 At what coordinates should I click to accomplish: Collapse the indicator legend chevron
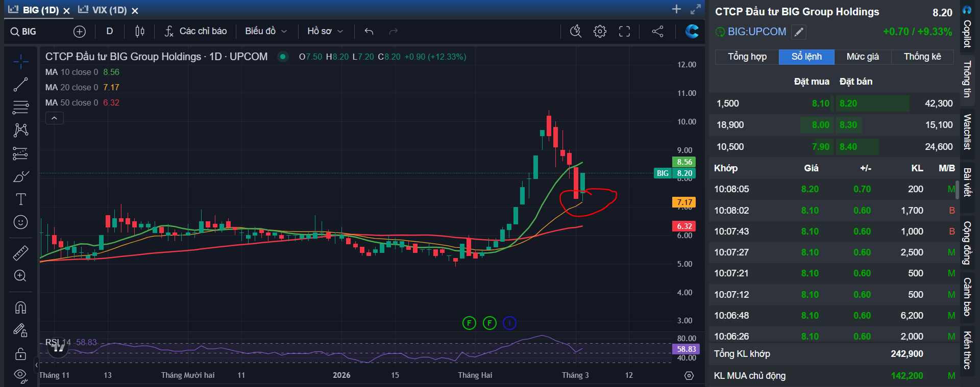point(55,118)
